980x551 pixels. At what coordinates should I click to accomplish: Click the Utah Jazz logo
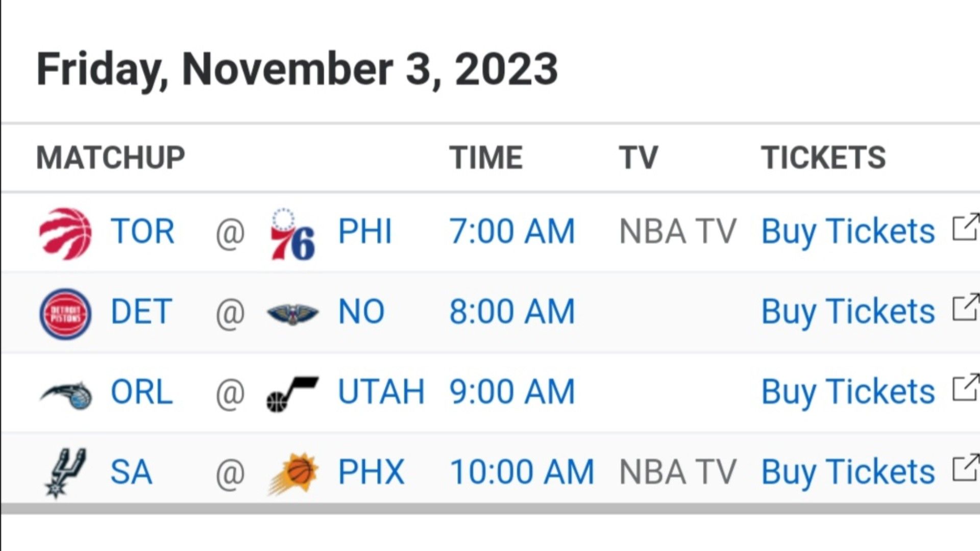[292, 394]
